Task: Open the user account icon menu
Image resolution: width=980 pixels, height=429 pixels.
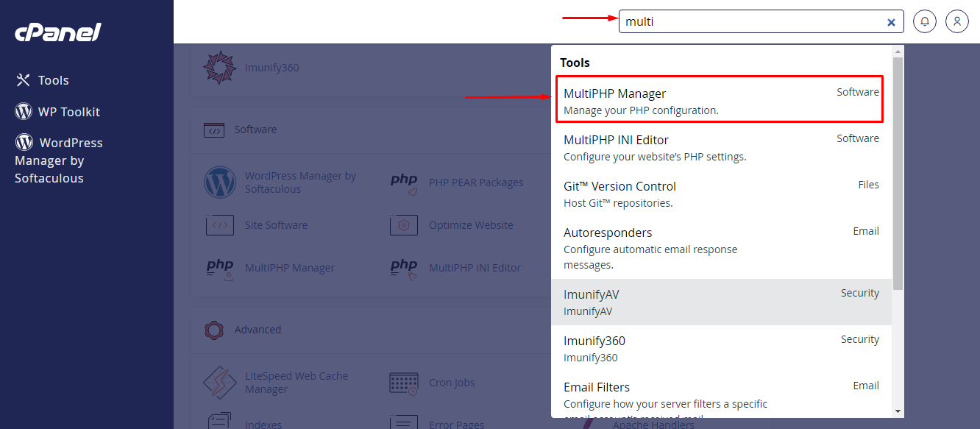Action: tap(957, 22)
